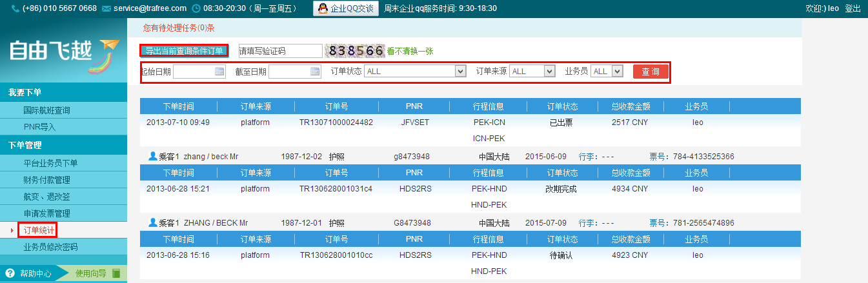Click the green book icon beside 使用向导
868x283 pixels.
(x=116, y=273)
